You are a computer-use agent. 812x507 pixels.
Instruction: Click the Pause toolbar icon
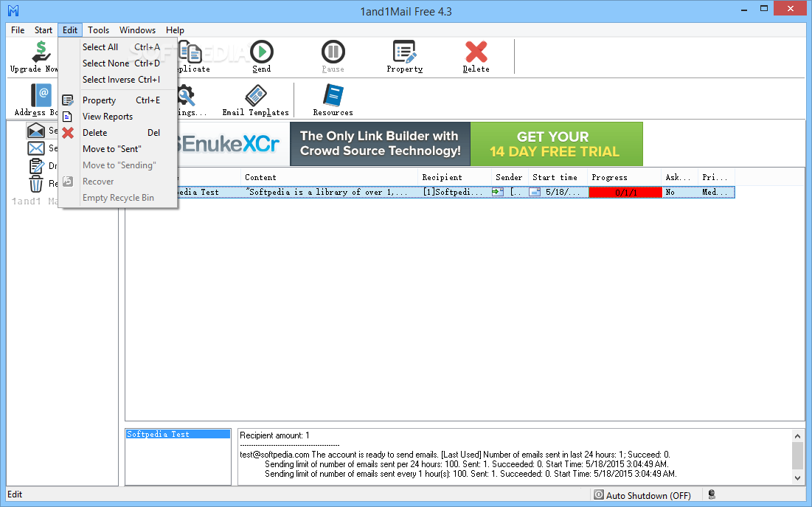(333, 52)
